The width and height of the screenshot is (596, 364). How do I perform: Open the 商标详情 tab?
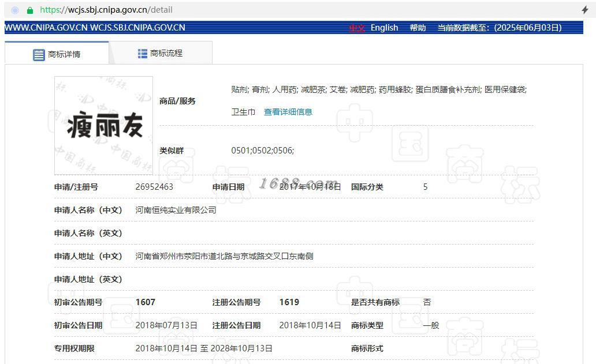point(57,52)
